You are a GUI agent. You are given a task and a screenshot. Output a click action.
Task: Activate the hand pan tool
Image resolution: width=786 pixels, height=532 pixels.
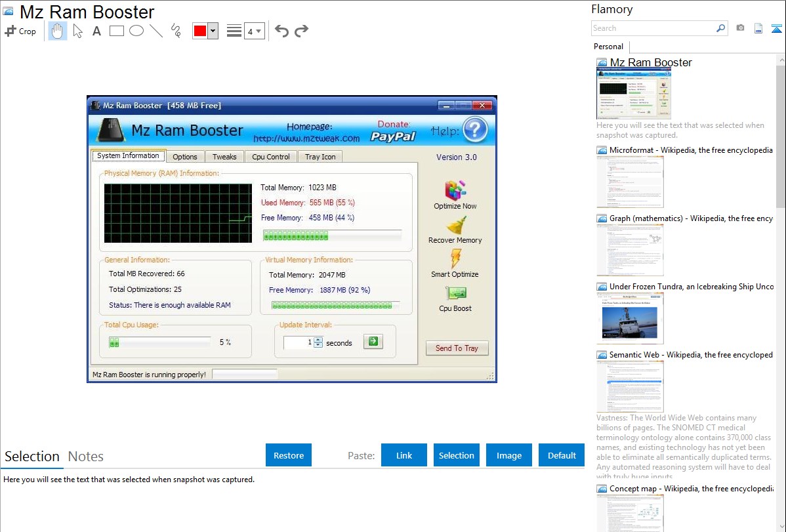(x=58, y=31)
